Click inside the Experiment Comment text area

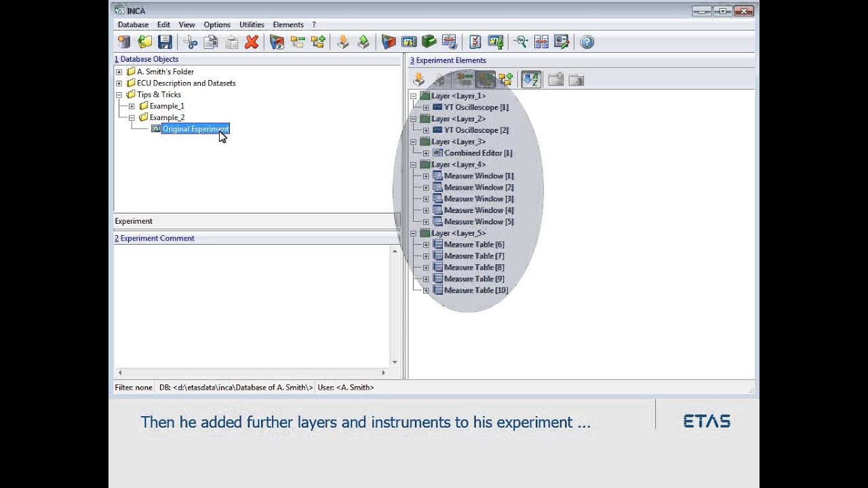pyautogui.click(x=252, y=305)
